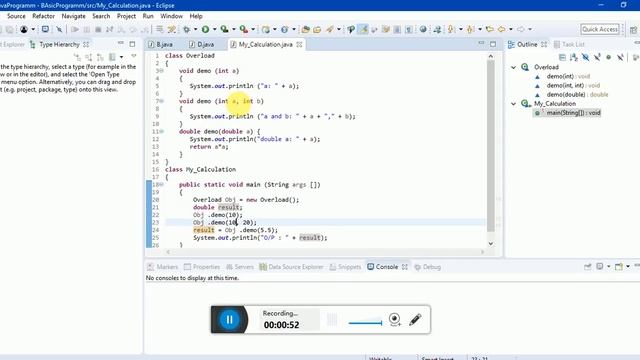The height and width of the screenshot is (360, 640).
Task: Open the Search menu
Action: coord(101,16)
